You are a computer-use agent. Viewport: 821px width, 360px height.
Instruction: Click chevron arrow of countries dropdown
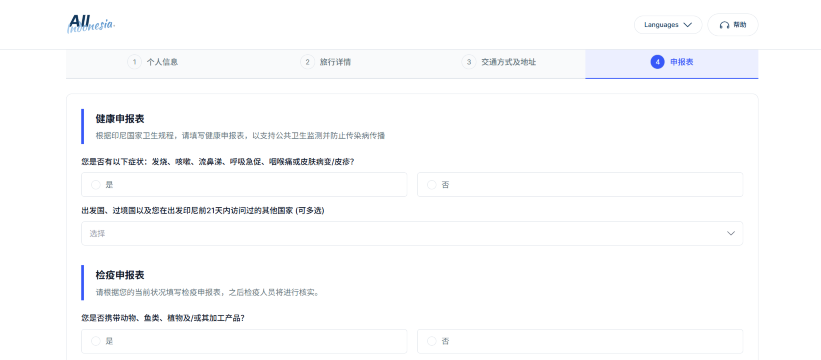[731, 233]
